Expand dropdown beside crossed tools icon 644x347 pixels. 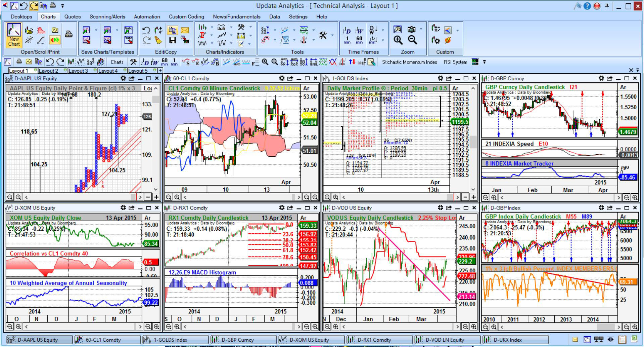(332, 35)
